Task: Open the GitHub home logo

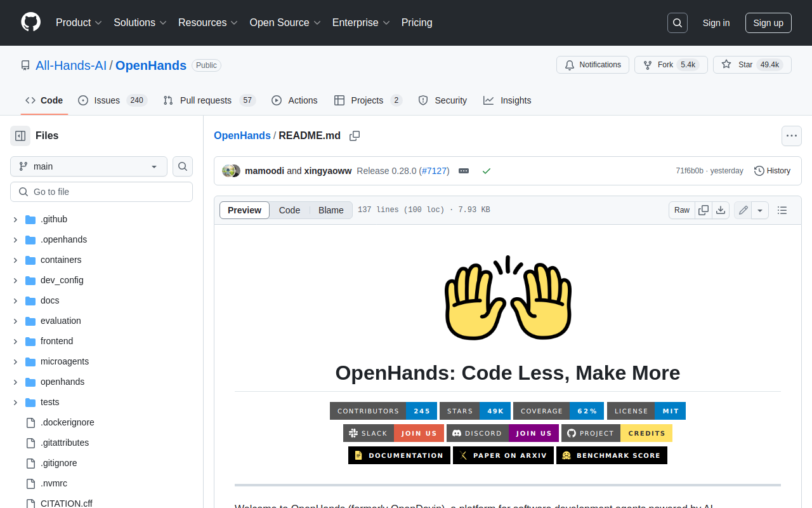Action: coord(30,22)
